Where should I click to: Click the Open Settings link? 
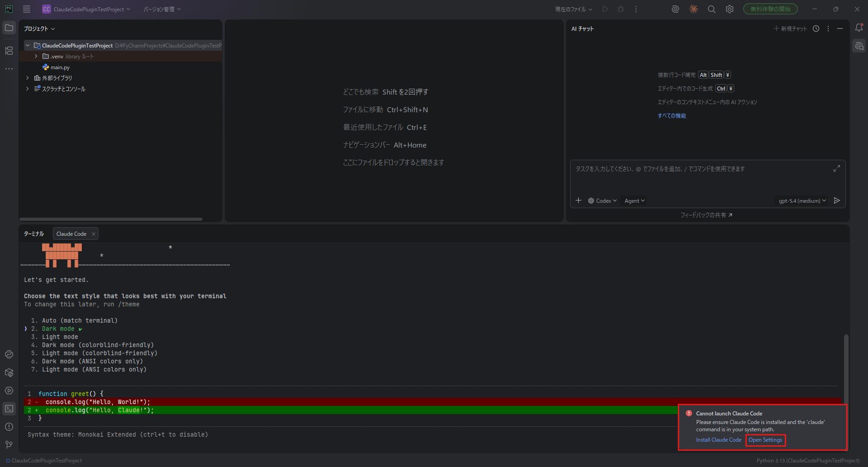coord(765,440)
